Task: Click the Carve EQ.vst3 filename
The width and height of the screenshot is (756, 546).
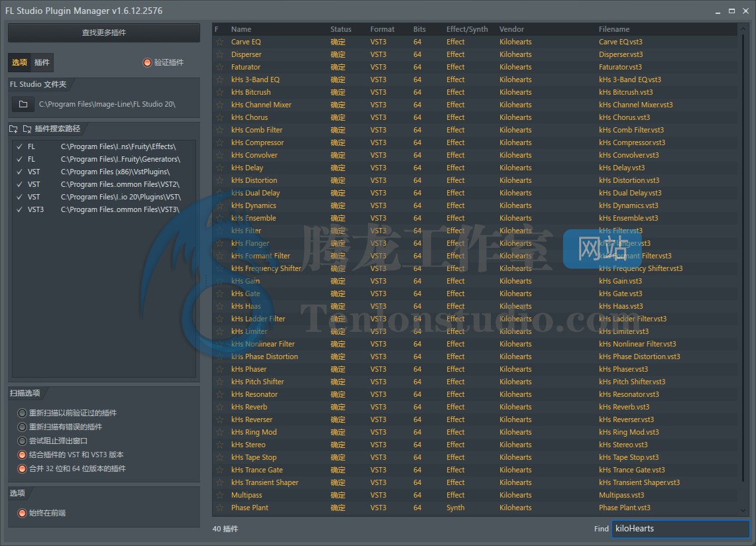Action: tap(621, 42)
